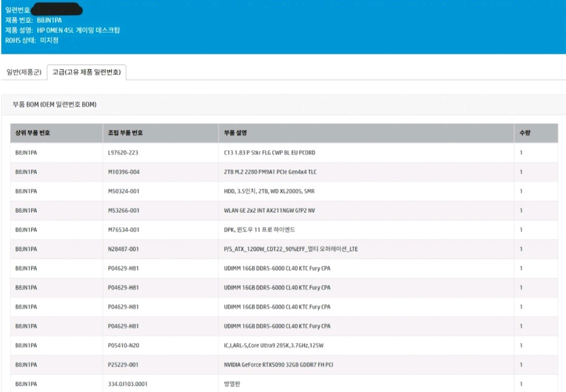The height and width of the screenshot is (392, 566).
Task: Click part number 334.0J103.0001
Action: tap(128, 384)
